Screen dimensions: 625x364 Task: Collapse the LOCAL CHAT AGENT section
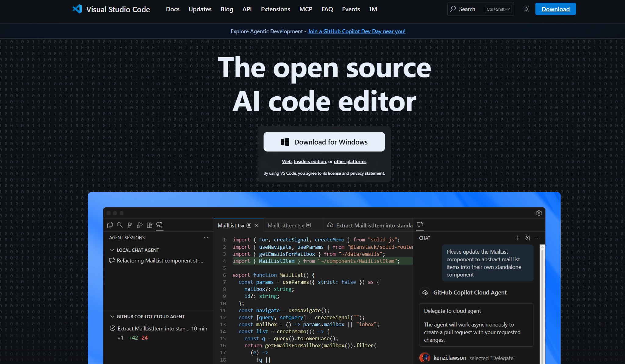tap(112, 250)
